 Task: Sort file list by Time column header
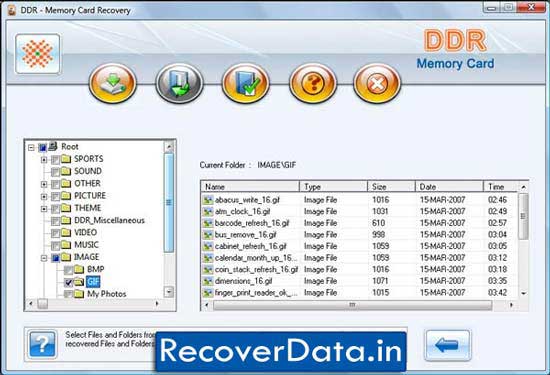[501, 187]
